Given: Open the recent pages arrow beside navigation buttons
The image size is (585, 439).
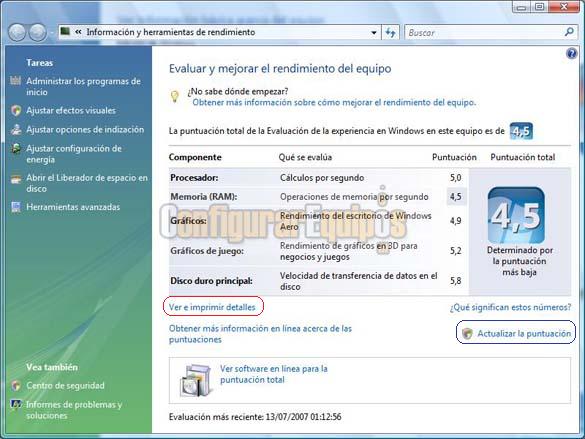Looking at the screenshot, I should pos(51,33).
